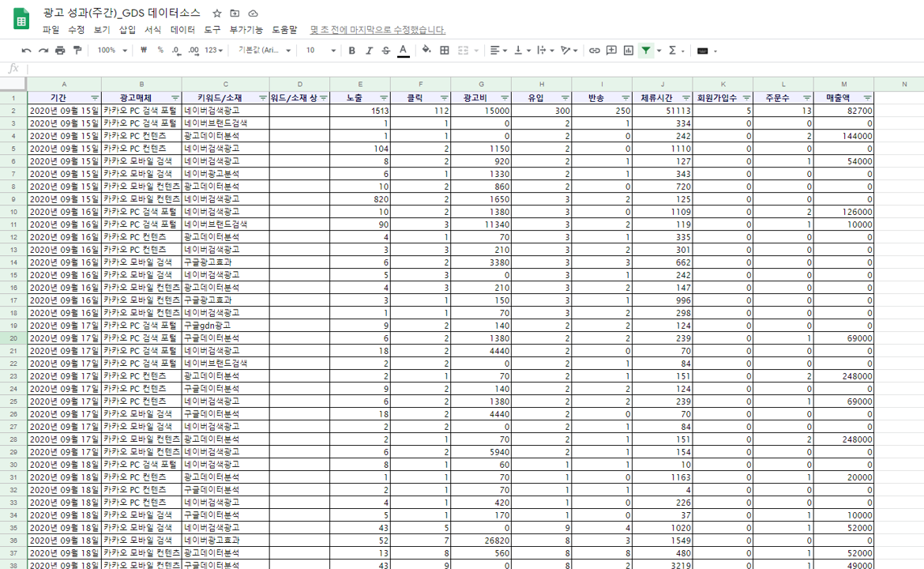Viewport: 924px width, 569px height.
Task: Open filter dropdown on 광고매체 header
Action: click(x=175, y=98)
